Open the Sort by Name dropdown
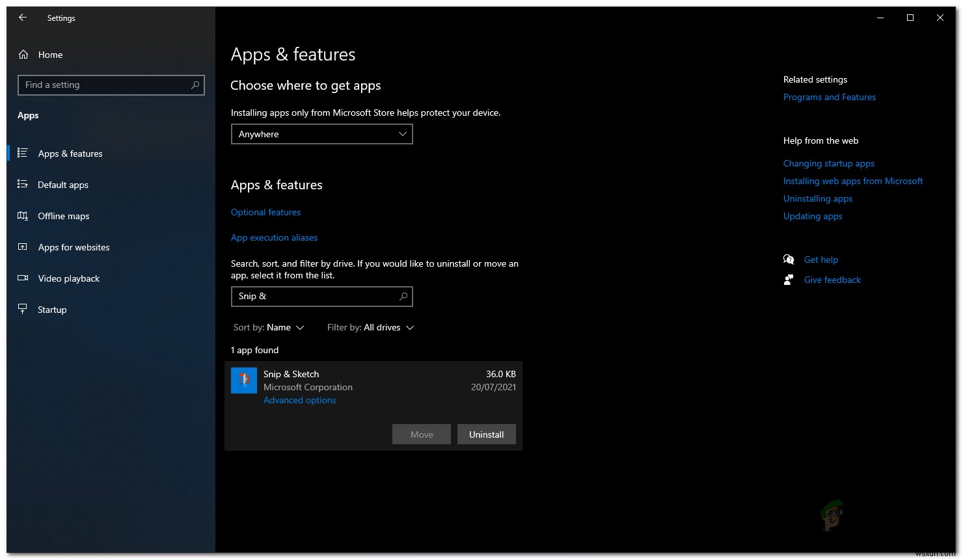Image resolution: width=963 pixels, height=560 pixels. 269,327
